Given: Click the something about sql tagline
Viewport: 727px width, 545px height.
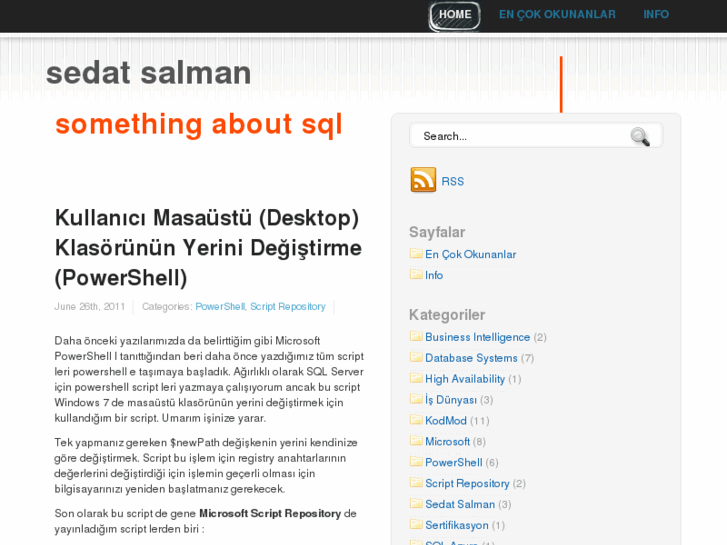Looking at the screenshot, I should click(x=198, y=125).
